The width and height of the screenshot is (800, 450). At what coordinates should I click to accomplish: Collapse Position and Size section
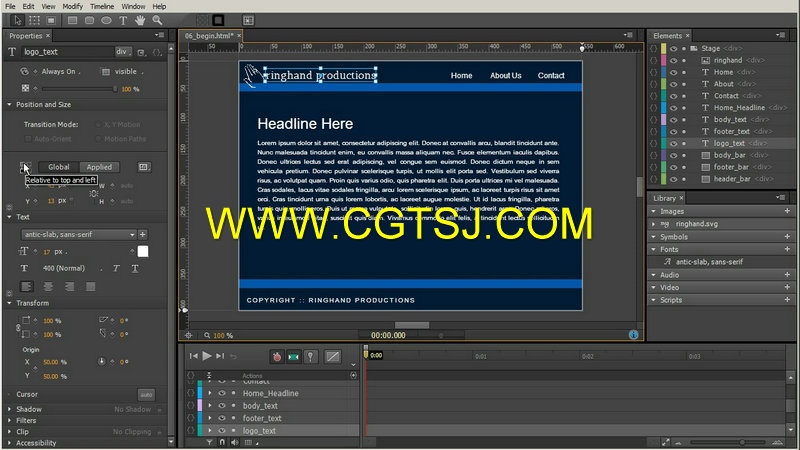pyautogui.click(x=9, y=105)
